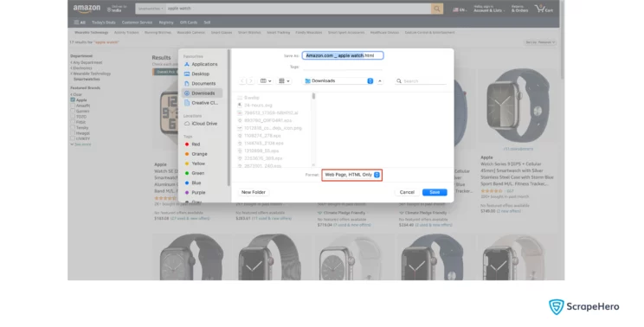Select the Green tag
644x327 pixels.
[x=195, y=174]
